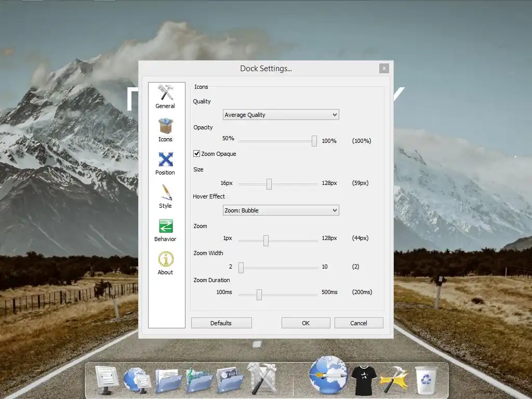Open the General settings section icon
Screen dimensions: 532x399
165,92
